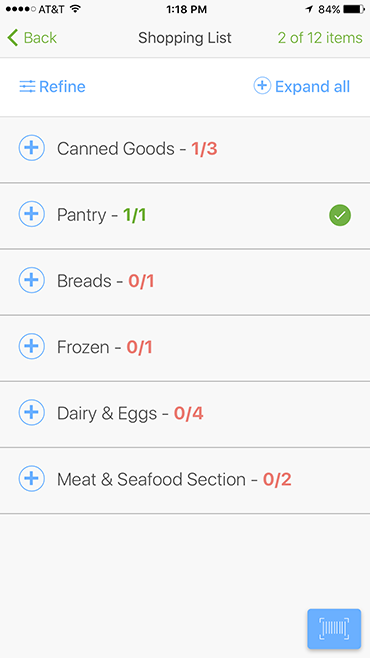This screenshot has height=658, width=370.
Task: Tap the barcode scanner button
Action: (334, 629)
